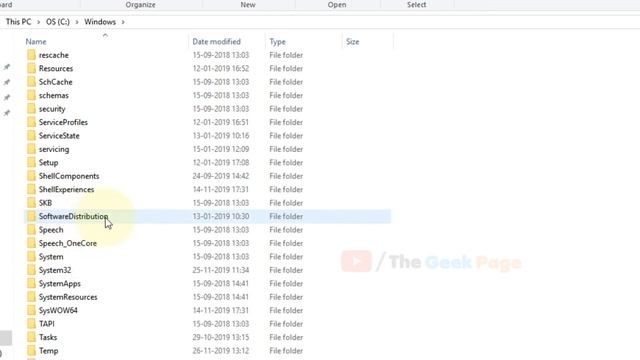The image size is (640, 360).
Task: Select the 'SoftwareDistribution' folder name
Action: 73,217
